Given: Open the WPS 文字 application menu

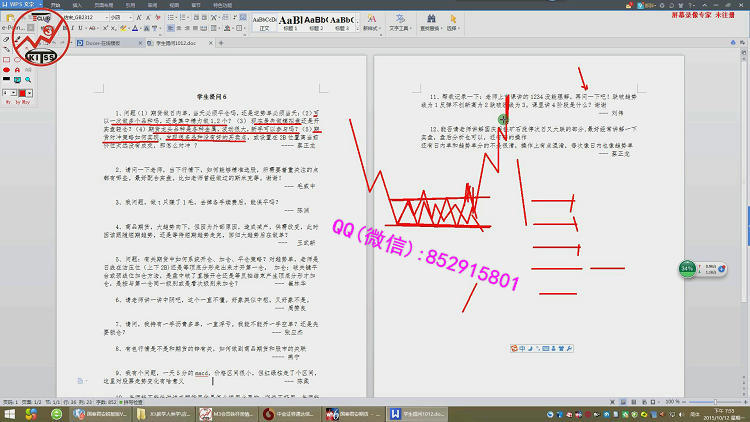Looking at the screenshot, I should [17, 5].
